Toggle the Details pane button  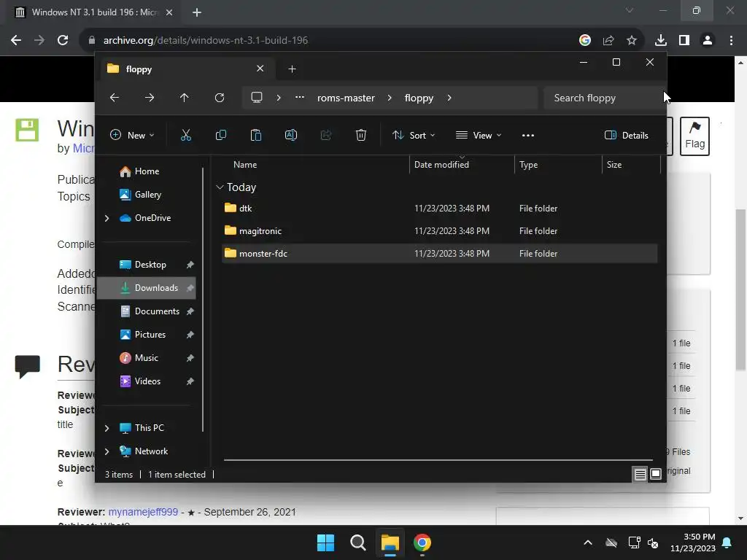click(x=626, y=135)
